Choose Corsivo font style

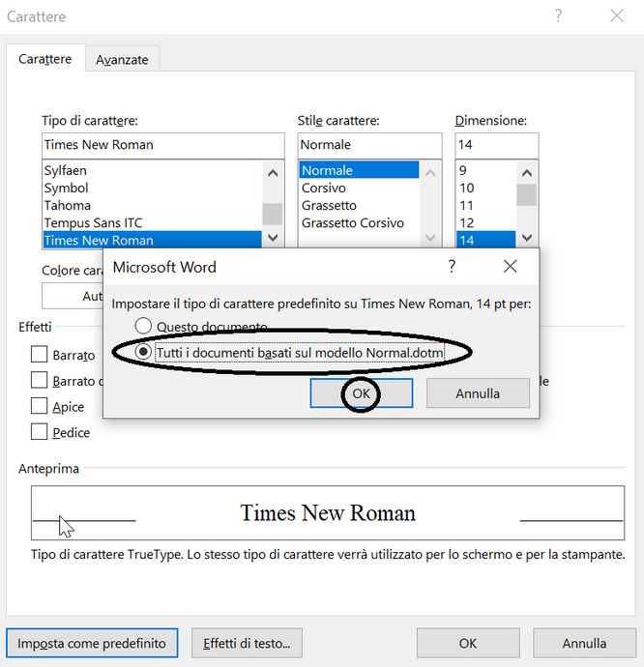coord(359,188)
